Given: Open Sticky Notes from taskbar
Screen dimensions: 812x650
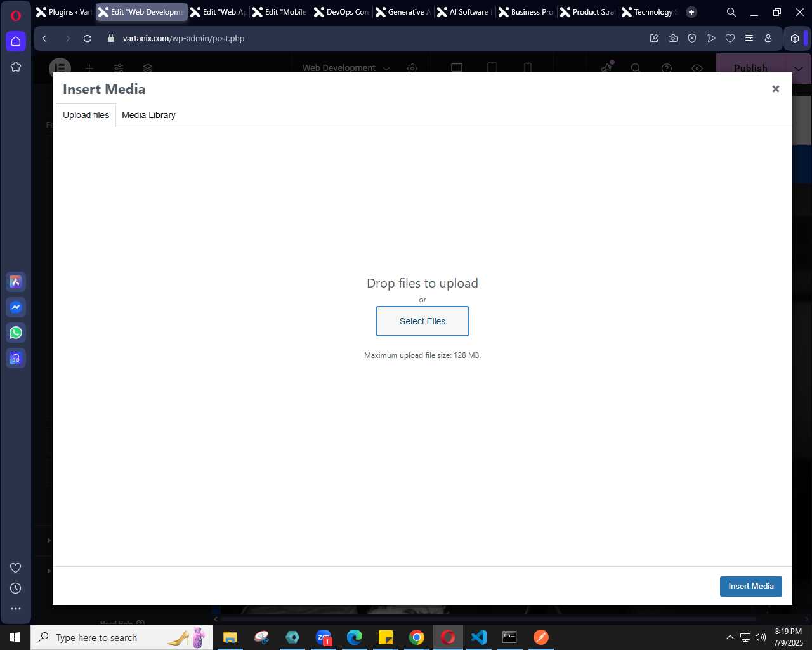Looking at the screenshot, I should (386, 637).
